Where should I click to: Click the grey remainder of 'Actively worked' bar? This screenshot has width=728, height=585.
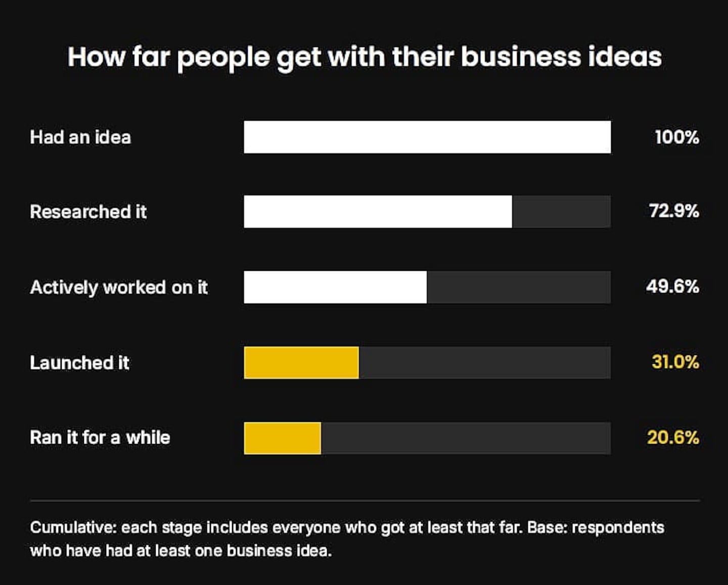coord(519,287)
